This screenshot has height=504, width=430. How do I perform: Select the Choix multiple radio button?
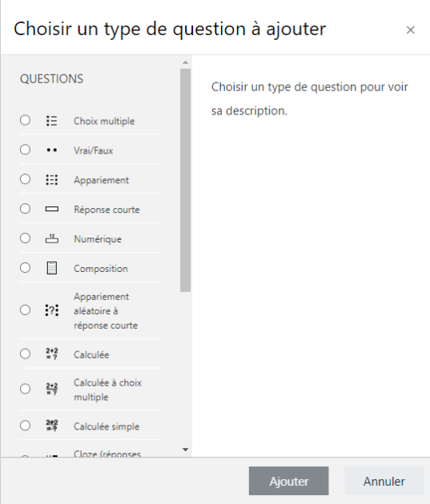point(25,120)
